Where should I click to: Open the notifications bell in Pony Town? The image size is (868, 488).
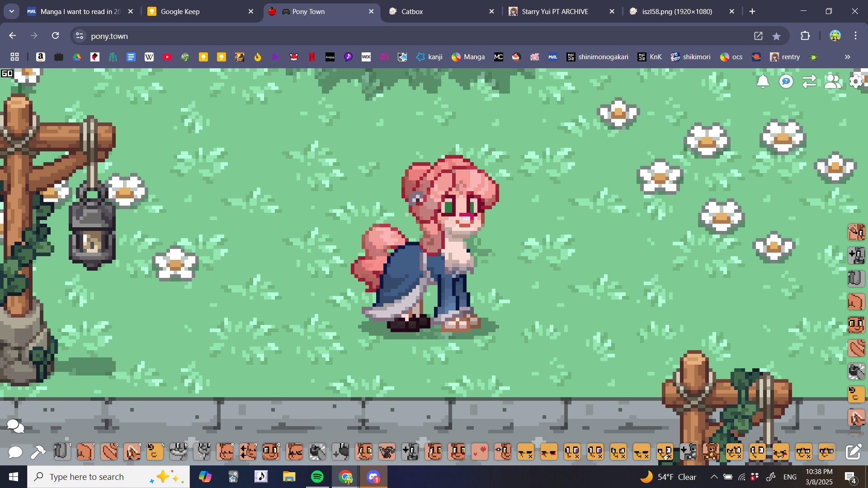[763, 81]
